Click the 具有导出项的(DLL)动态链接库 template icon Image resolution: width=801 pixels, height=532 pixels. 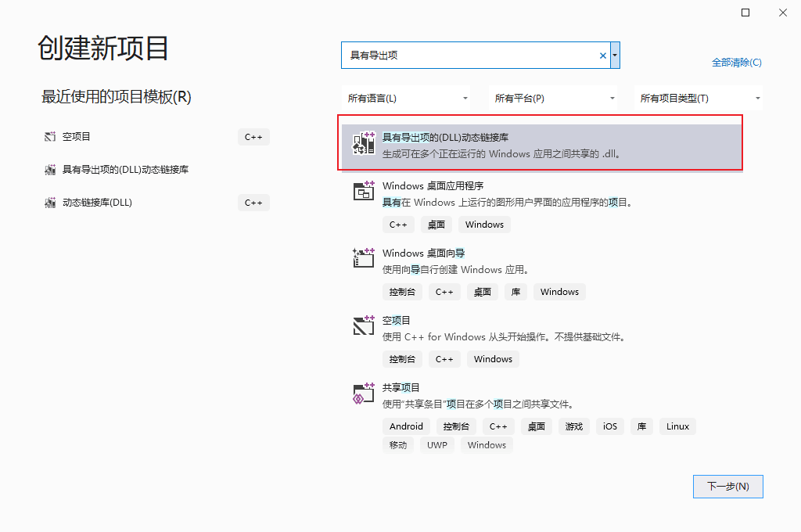pos(363,142)
